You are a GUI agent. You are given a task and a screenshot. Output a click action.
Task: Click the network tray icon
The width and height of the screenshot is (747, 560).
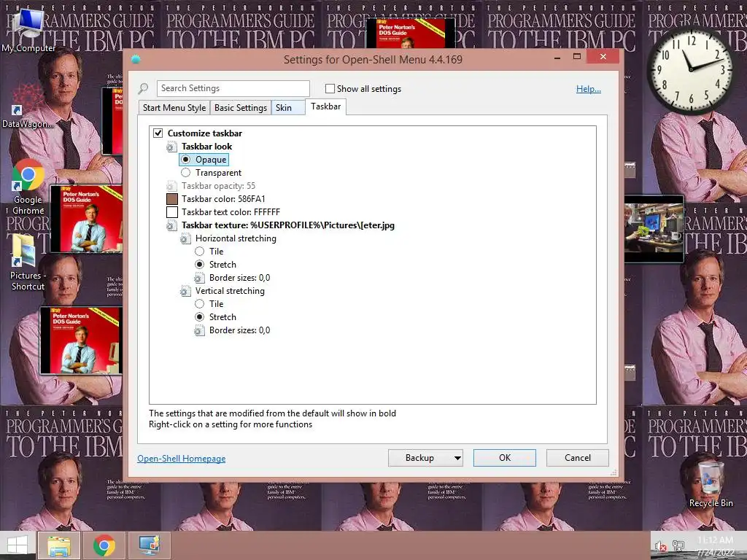[678, 546]
